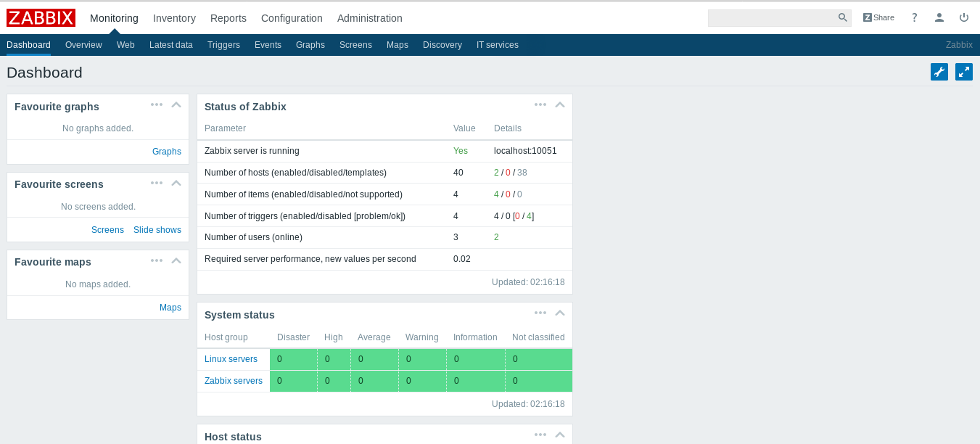The image size is (980, 444).
Task: Click the power sign-out icon
Action: click(964, 17)
